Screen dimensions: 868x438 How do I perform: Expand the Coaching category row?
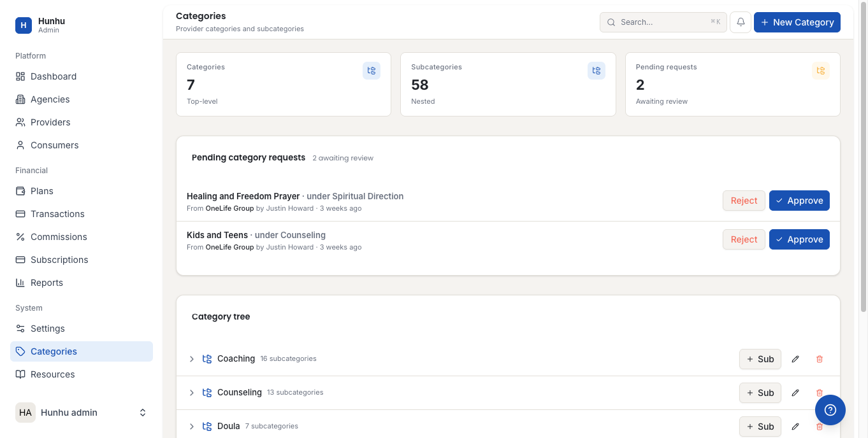point(191,359)
